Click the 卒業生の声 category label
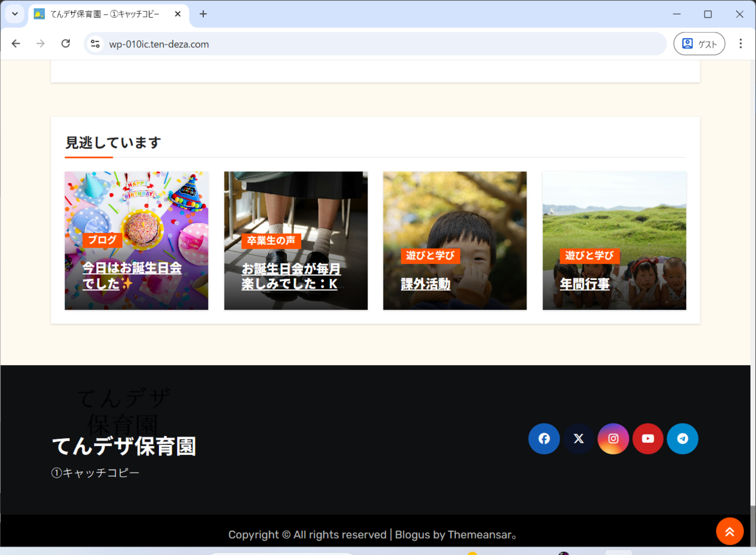 click(x=271, y=241)
